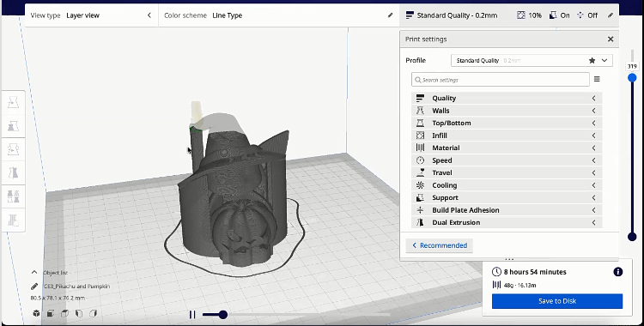
Task: Open the settings visibility hamburger menu
Action: 597,79
